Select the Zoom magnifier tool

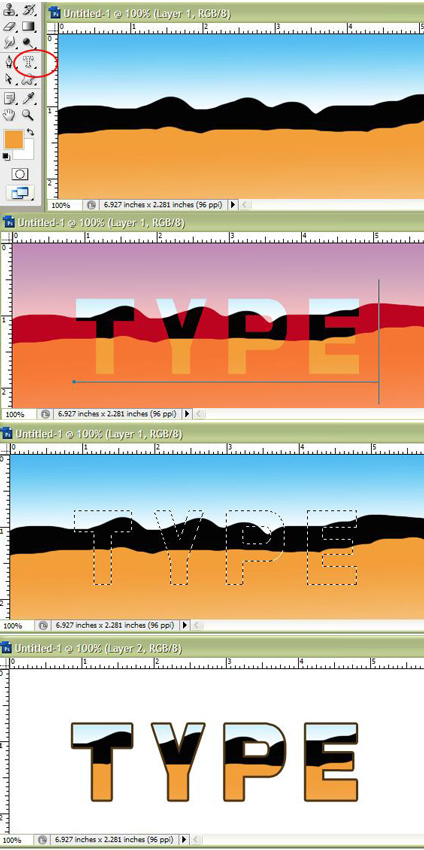pyautogui.click(x=28, y=114)
